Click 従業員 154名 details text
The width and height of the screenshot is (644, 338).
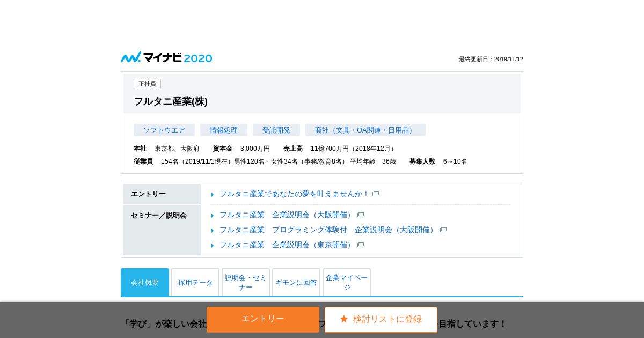pyautogui.click(x=265, y=161)
